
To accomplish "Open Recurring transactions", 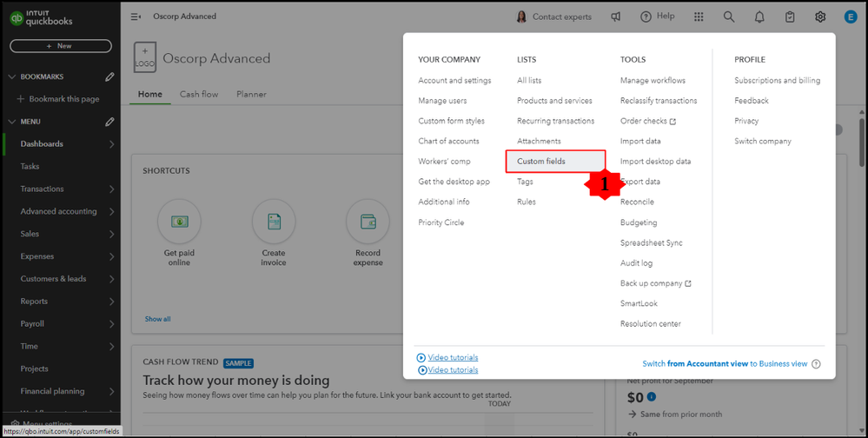I will (556, 121).
